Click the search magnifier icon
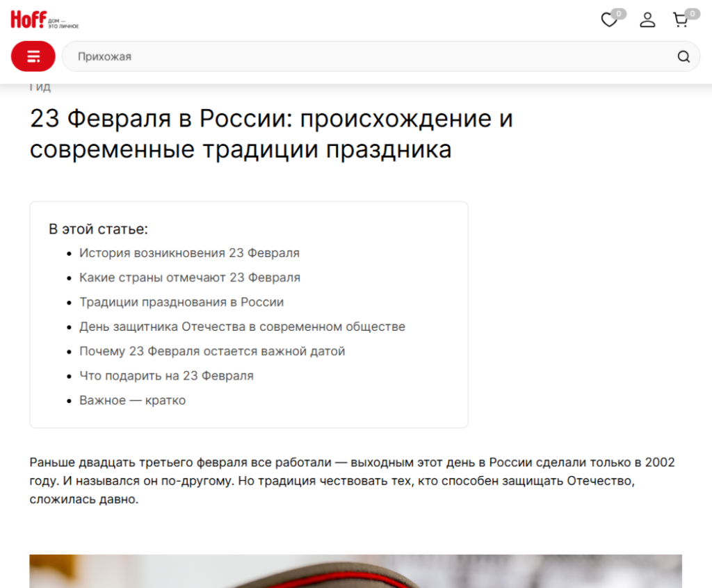The image size is (712, 588). (683, 56)
